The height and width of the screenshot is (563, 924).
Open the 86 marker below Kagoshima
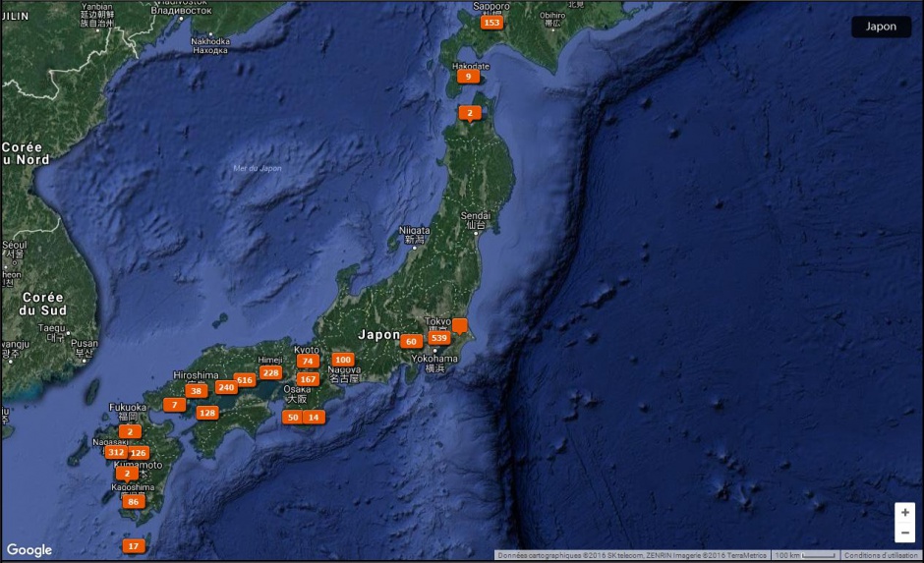133,502
